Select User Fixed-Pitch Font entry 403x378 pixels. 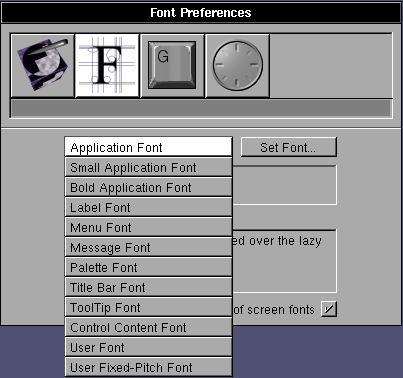148,367
